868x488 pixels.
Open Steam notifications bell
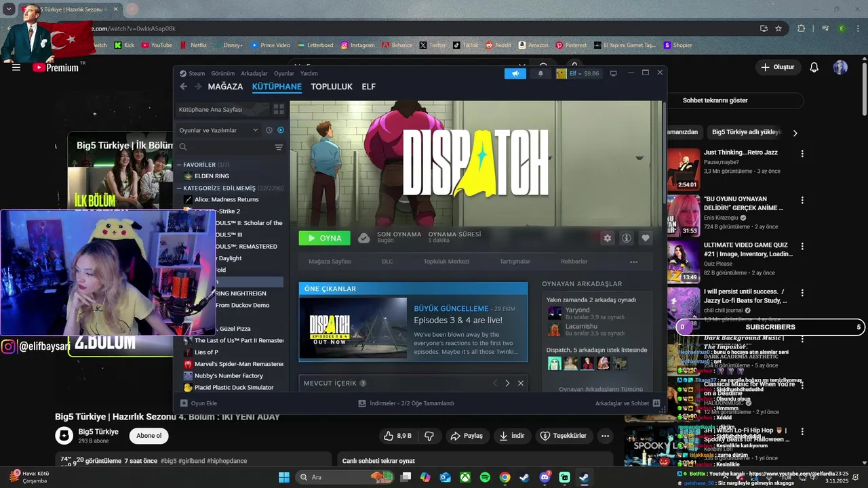coord(540,73)
